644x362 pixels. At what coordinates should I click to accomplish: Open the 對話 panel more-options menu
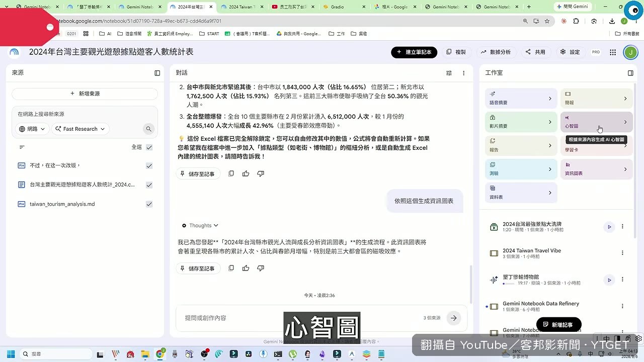[464, 73]
